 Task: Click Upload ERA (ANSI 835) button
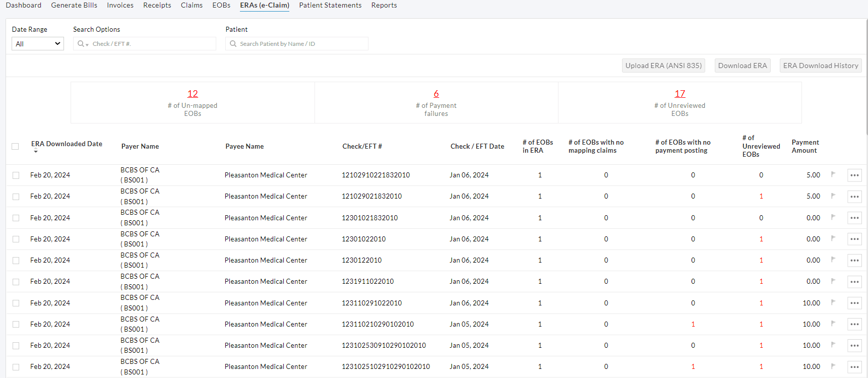tap(663, 66)
